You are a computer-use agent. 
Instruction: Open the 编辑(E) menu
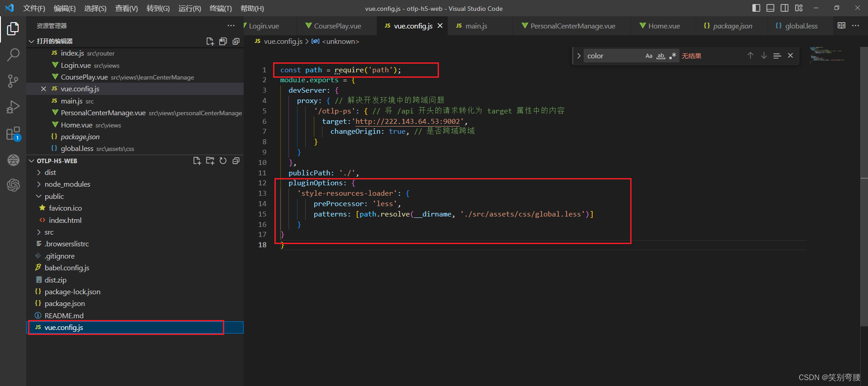coord(65,9)
